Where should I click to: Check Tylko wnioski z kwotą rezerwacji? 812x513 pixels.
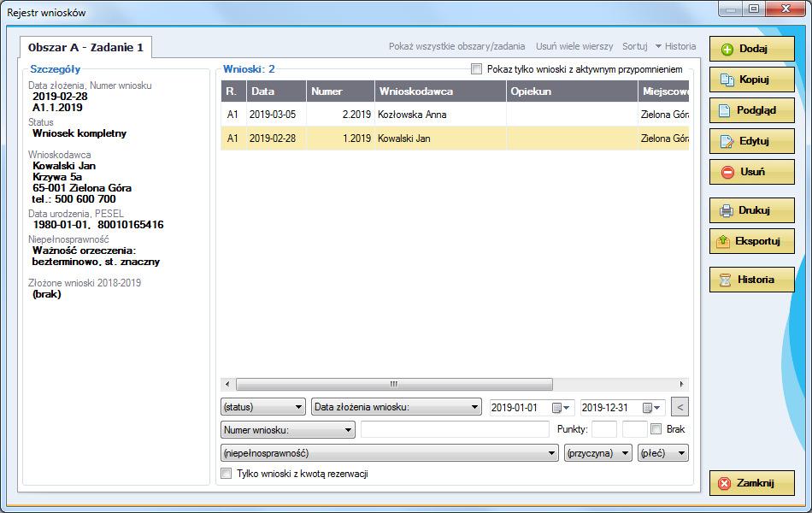pyautogui.click(x=227, y=473)
